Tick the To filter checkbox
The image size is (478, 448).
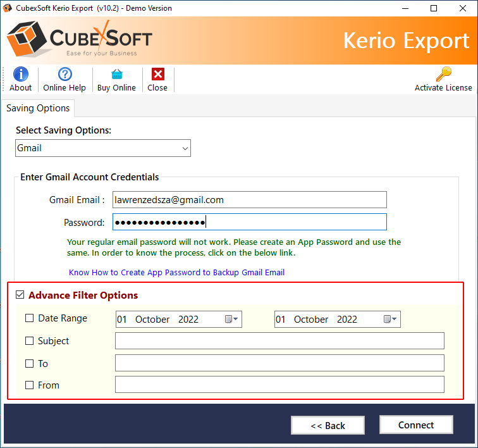[x=30, y=364]
